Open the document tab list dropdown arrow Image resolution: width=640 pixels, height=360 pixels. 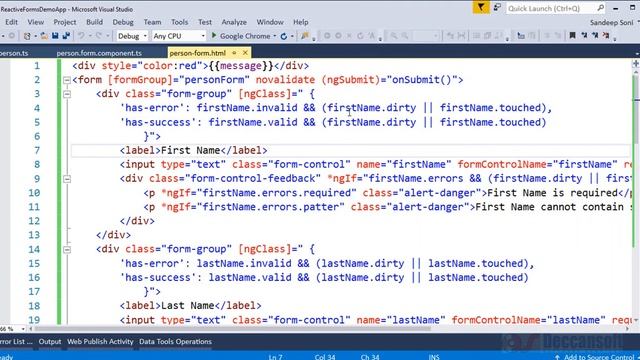(637, 53)
